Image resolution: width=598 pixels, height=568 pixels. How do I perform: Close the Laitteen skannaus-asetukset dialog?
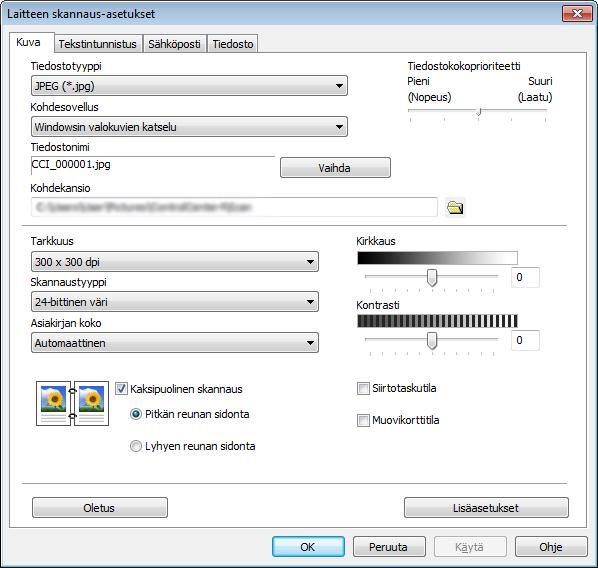577,14
